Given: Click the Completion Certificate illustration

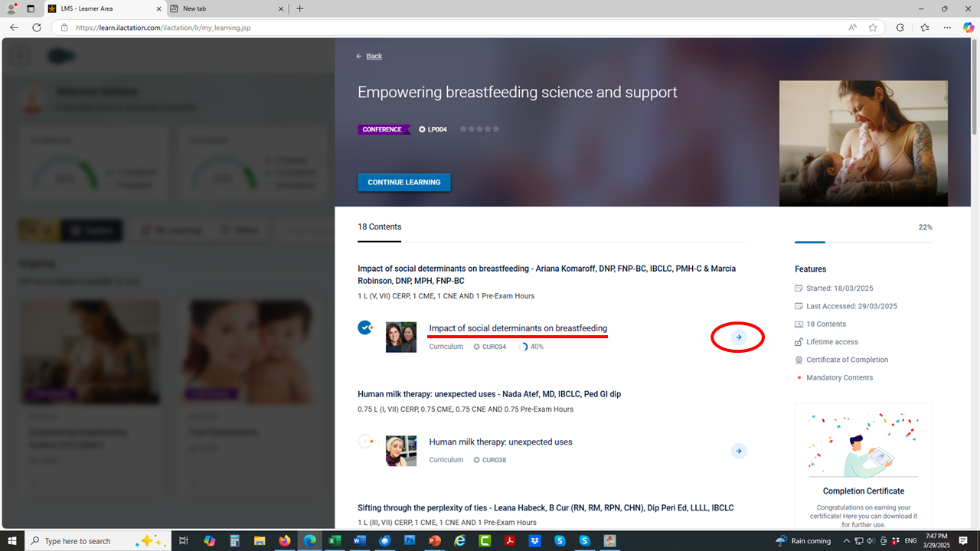Looking at the screenshot, I should [863, 445].
